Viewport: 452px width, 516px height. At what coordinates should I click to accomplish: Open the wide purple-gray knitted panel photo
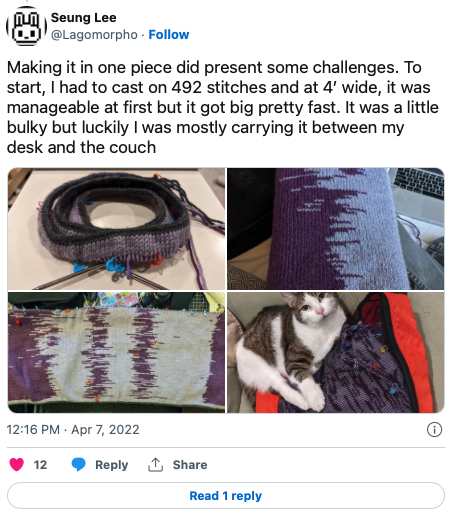click(x=116, y=353)
